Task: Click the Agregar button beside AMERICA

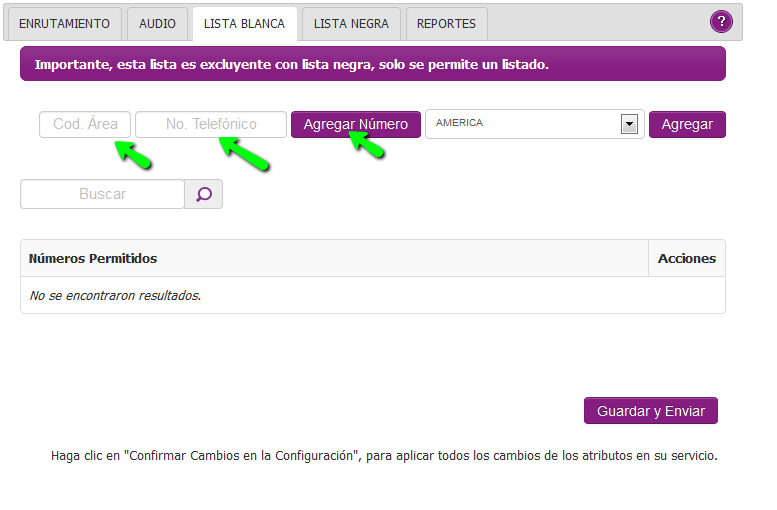Action: tap(687, 124)
